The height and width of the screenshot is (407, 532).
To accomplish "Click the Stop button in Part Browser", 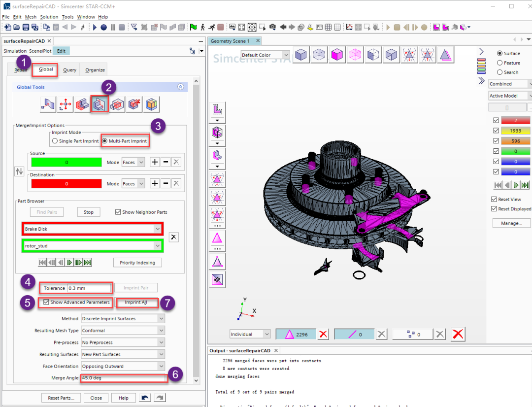I will (x=89, y=212).
